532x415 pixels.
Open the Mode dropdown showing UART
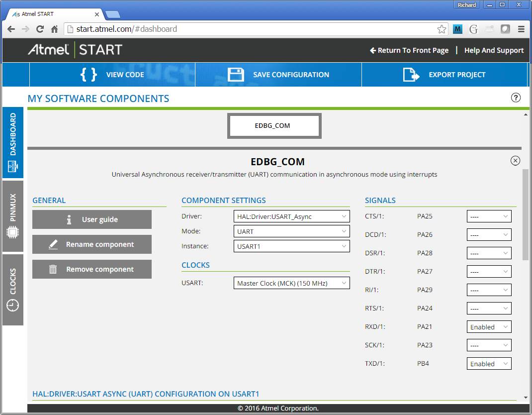tap(291, 231)
